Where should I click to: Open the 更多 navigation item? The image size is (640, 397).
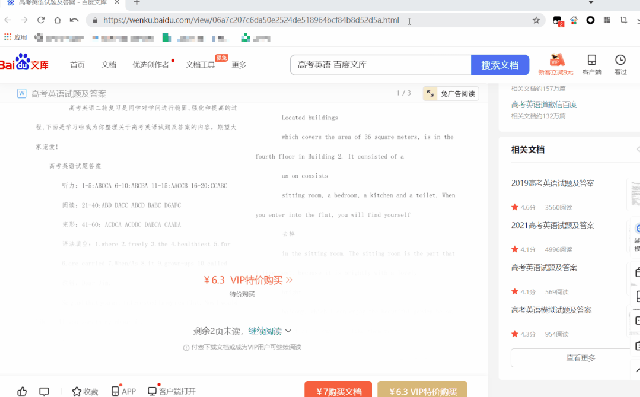click(239, 64)
